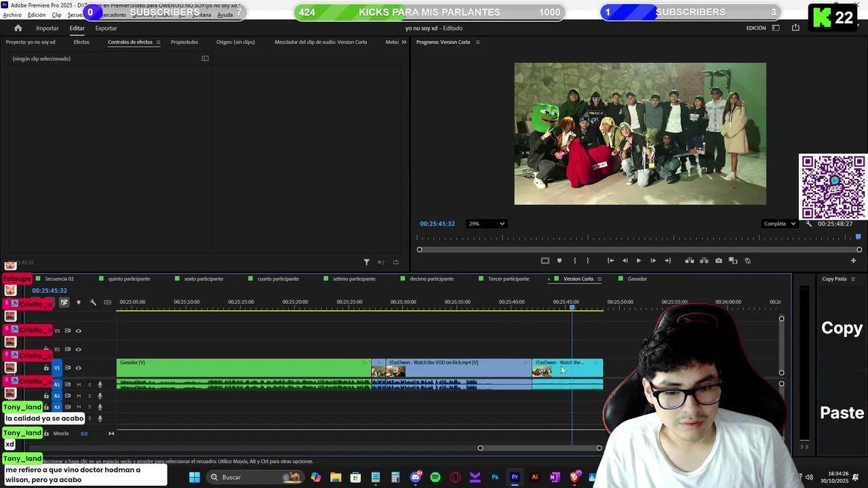Open Tercer participante timeline tab
Screen dimensions: 868x488
point(509,279)
